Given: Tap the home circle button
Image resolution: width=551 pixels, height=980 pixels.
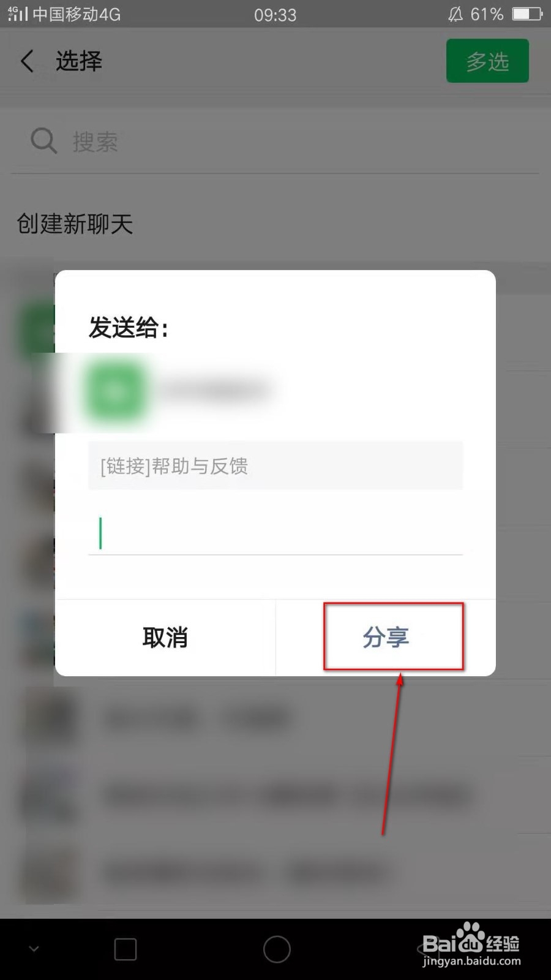Looking at the screenshot, I should pos(277,949).
